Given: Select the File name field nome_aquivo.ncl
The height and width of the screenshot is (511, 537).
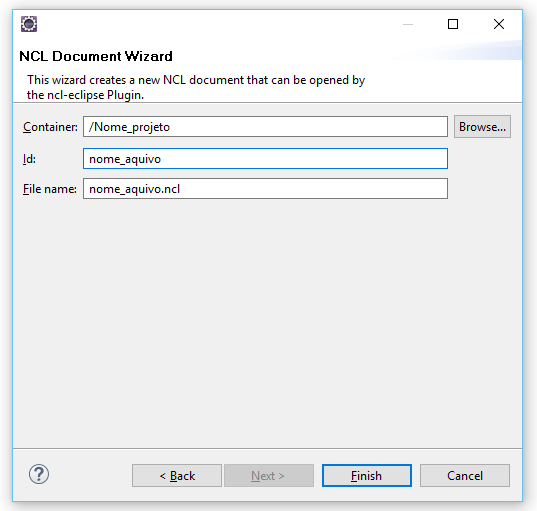Looking at the screenshot, I should tap(265, 188).
